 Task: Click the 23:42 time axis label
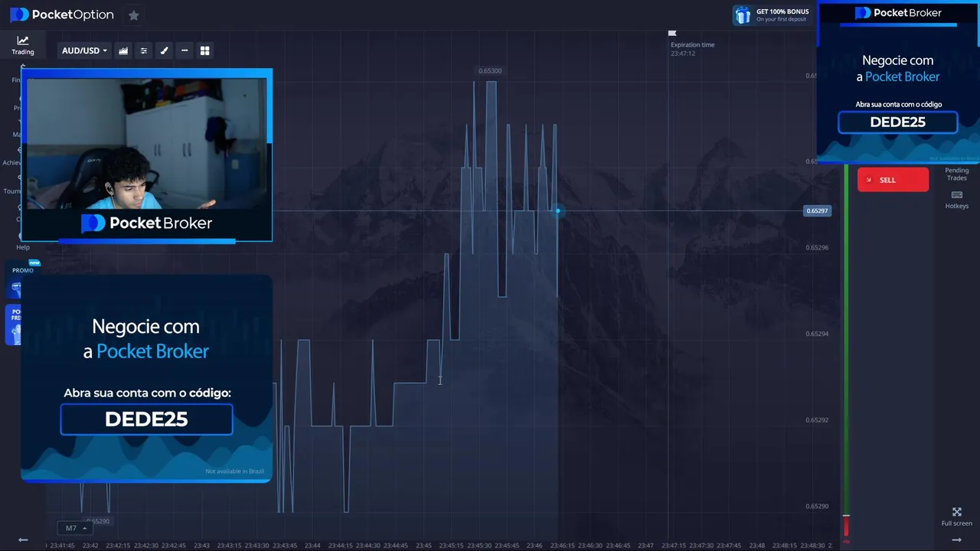click(x=90, y=546)
